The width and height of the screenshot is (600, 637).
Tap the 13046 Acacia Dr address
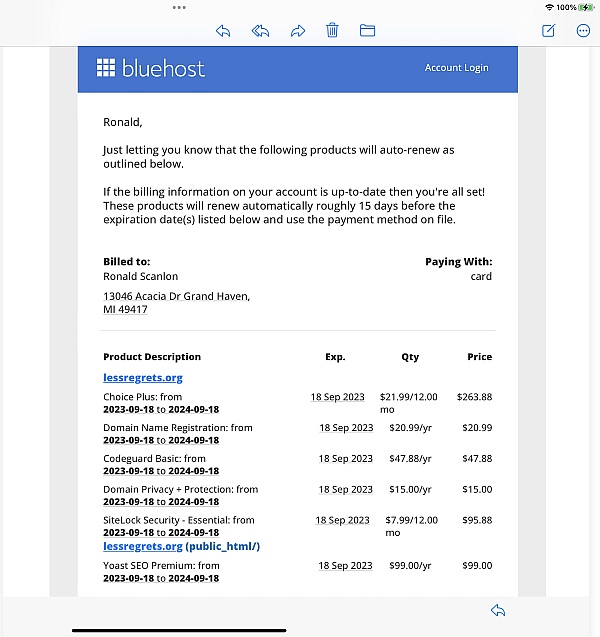coord(176,296)
